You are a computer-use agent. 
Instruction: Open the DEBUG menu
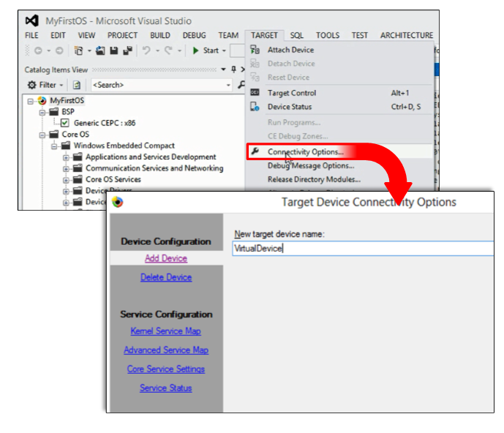[194, 35]
